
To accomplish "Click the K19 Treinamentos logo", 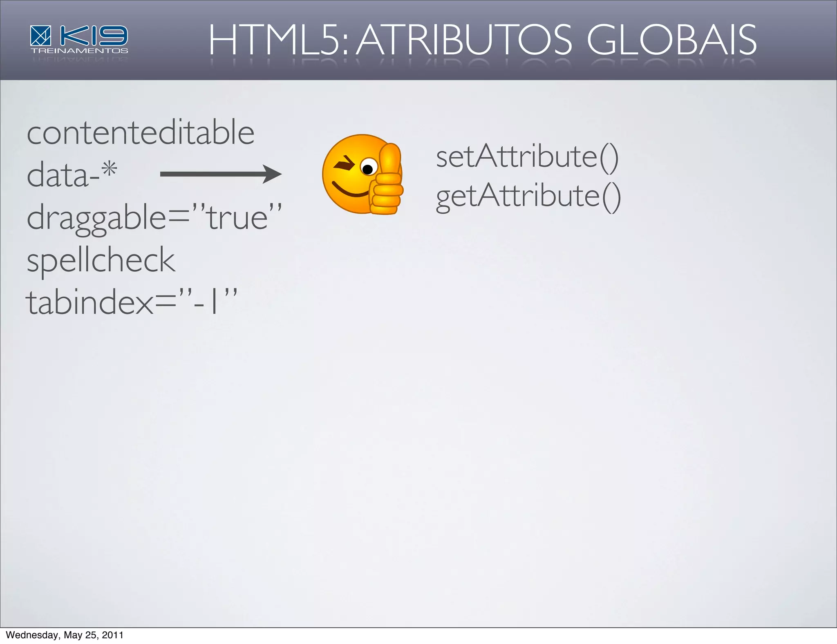I will [79, 40].
